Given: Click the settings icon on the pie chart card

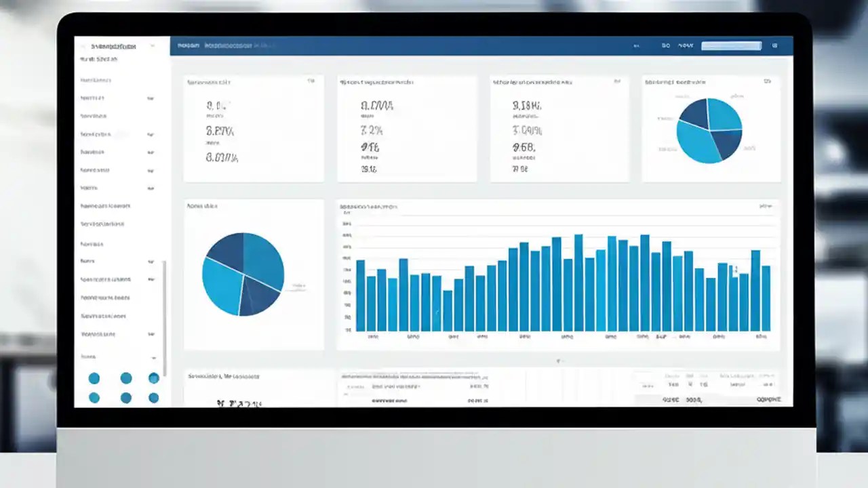Looking at the screenshot, I should tap(767, 81).
